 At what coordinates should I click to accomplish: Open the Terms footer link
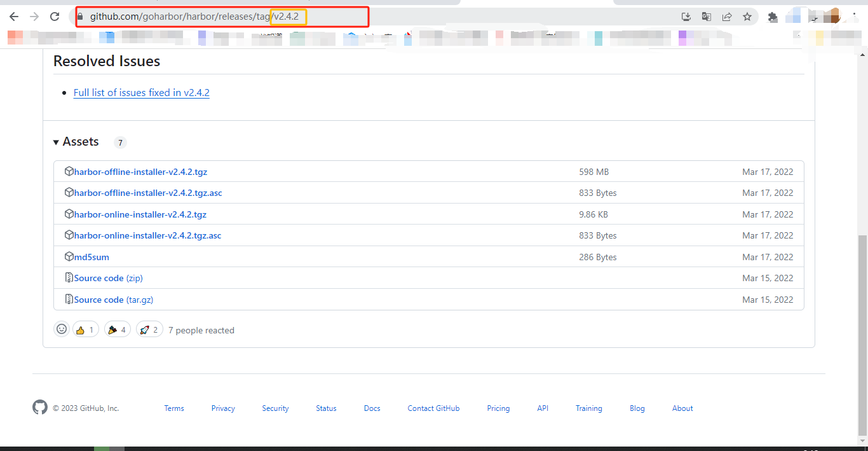174,408
